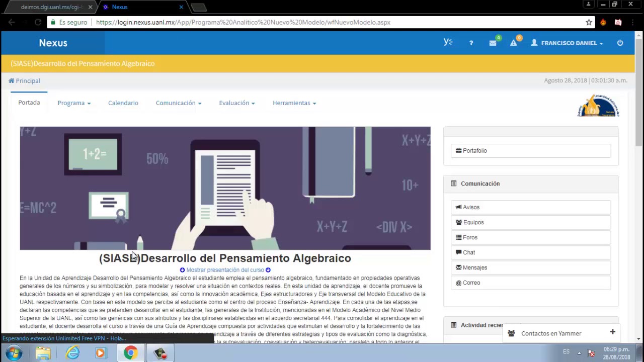Open Chat in Comunicación panel
Screen dimensions: 644x362
[x=531, y=252]
